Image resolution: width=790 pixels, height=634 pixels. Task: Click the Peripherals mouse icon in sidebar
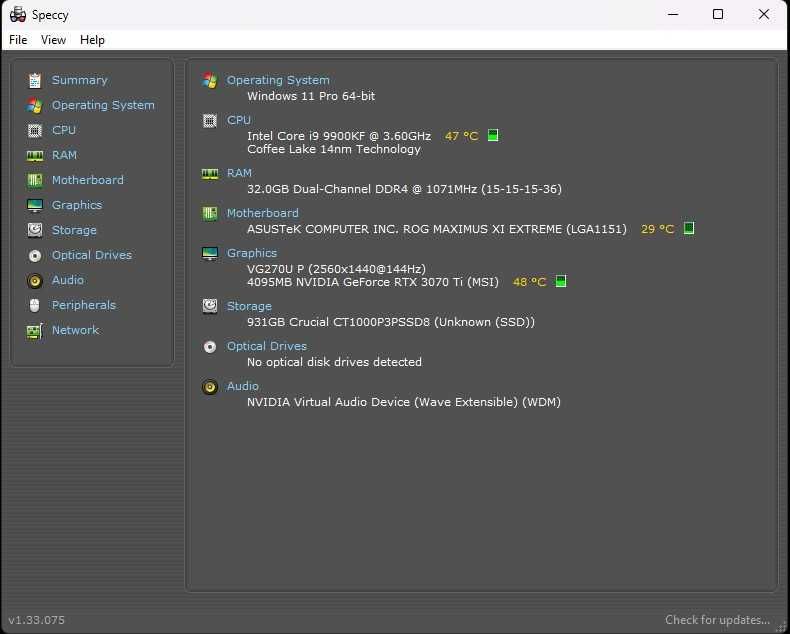tap(35, 305)
